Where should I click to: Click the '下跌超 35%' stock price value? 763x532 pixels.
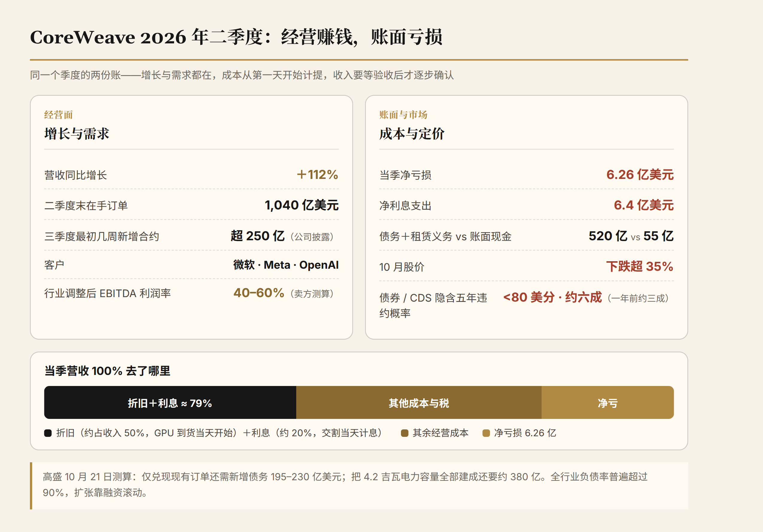[x=640, y=267]
